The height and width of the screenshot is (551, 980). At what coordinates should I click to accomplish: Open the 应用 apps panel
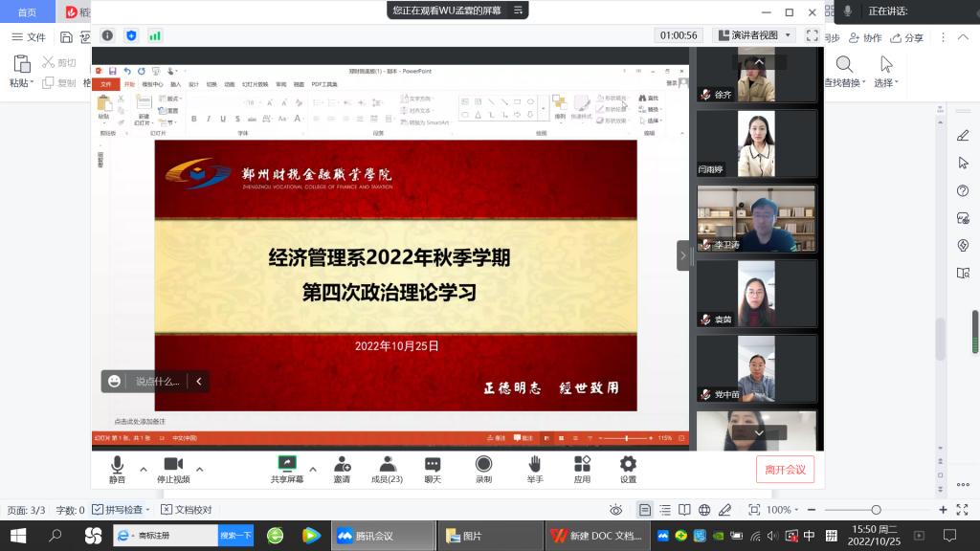tap(582, 469)
